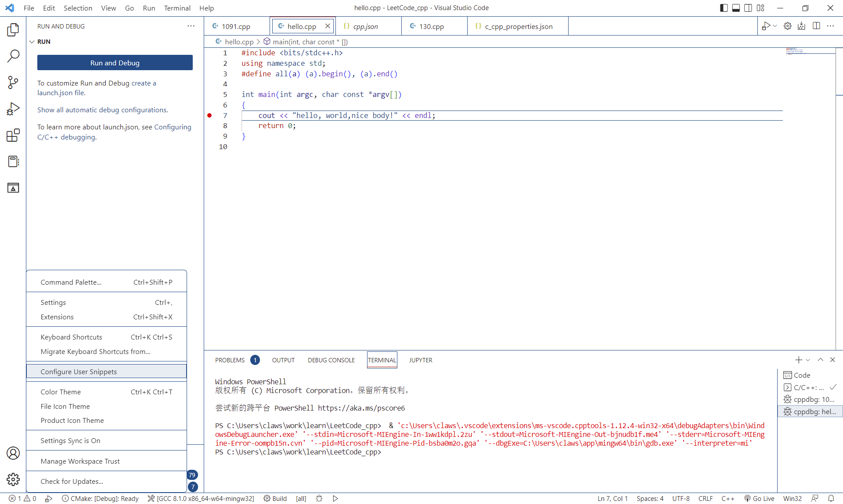Open the CMake activity bar icon

point(13,188)
